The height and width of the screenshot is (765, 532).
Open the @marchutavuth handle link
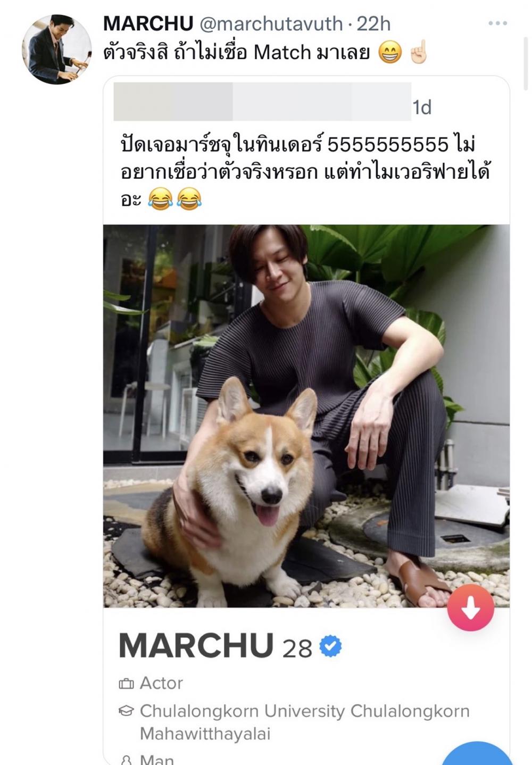click(x=271, y=23)
